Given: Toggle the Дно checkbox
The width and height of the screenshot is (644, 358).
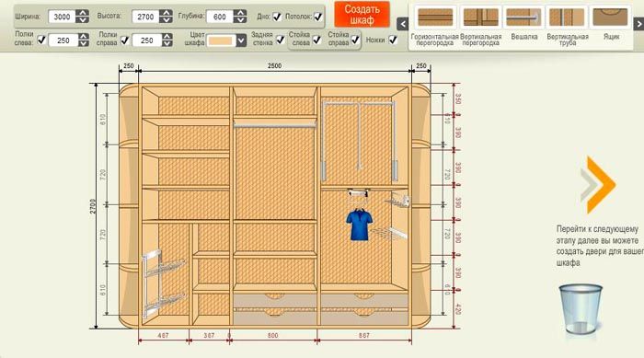Looking at the screenshot, I should point(277,17).
